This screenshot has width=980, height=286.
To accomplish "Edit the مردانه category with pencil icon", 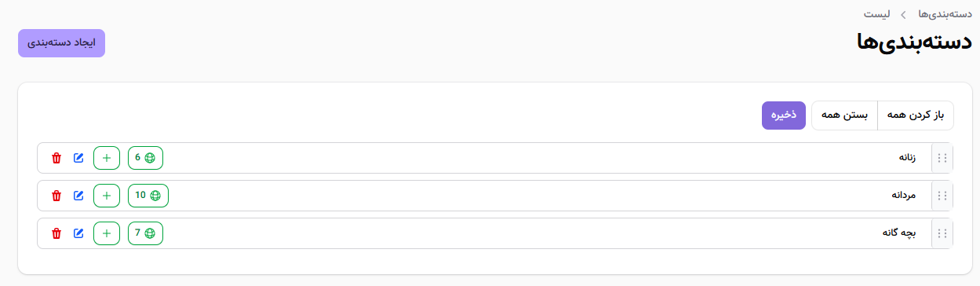I will click(78, 196).
